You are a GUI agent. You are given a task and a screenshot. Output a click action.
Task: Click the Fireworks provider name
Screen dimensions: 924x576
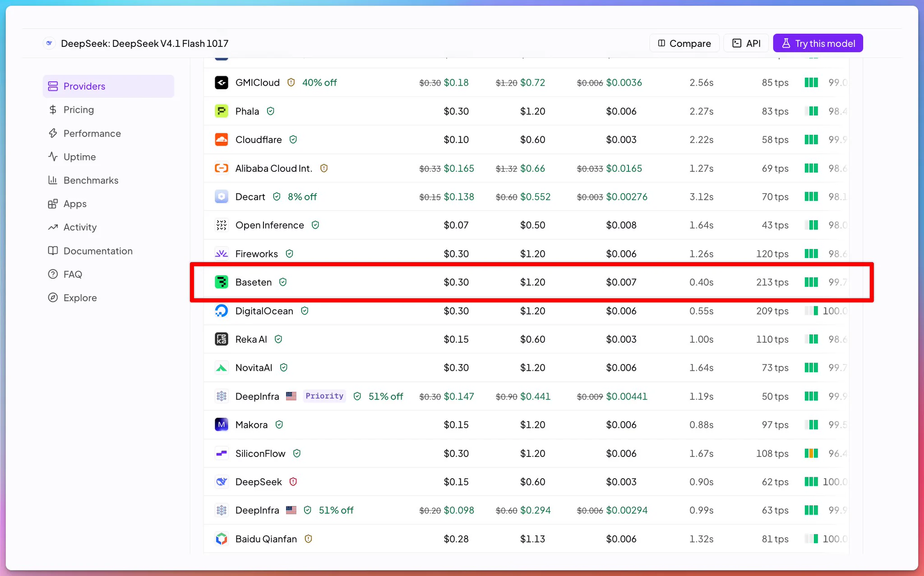(x=257, y=254)
